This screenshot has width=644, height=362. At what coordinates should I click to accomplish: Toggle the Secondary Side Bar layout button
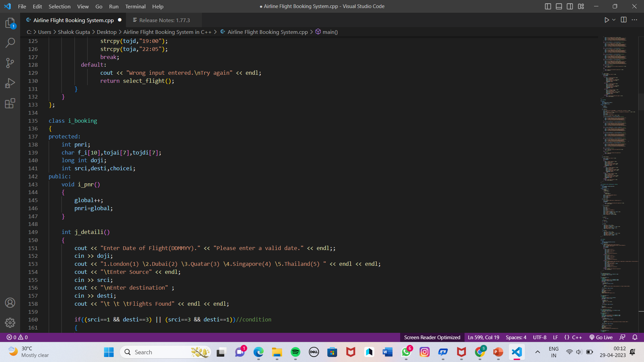tap(570, 6)
